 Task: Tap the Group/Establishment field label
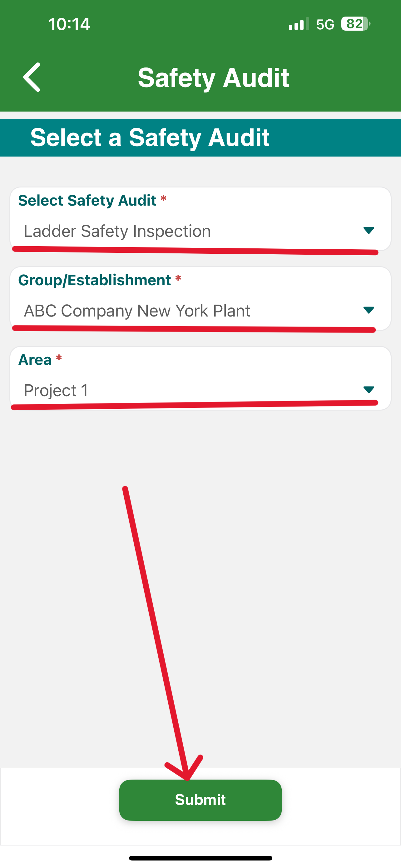[95, 280]
